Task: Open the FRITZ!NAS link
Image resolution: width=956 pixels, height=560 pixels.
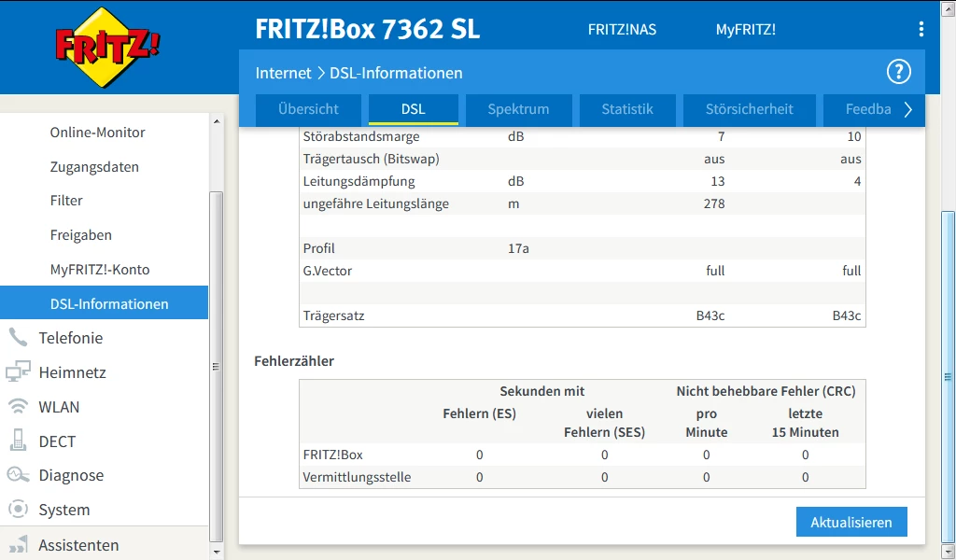Action: pyautogui.click(x=622, y=30)
